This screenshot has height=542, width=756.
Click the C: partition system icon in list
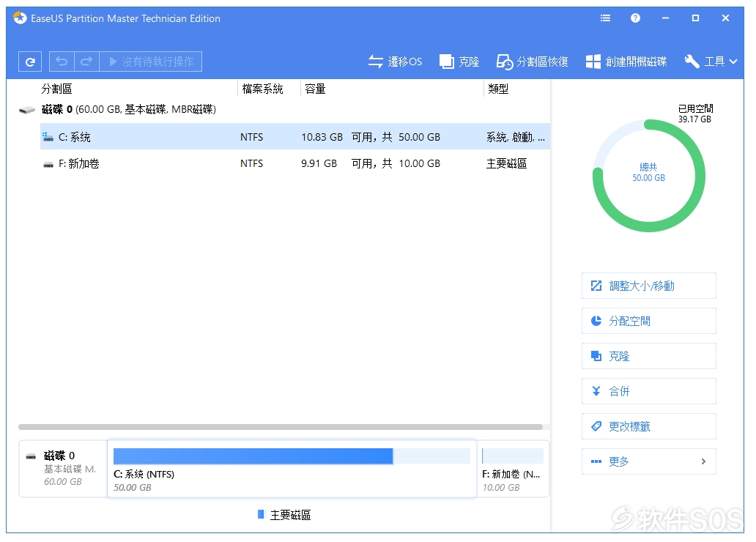pos(48,137)
